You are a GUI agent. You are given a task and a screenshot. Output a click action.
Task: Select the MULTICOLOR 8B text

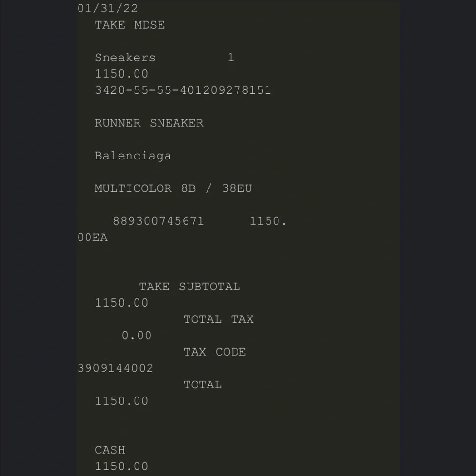[145, 188]
